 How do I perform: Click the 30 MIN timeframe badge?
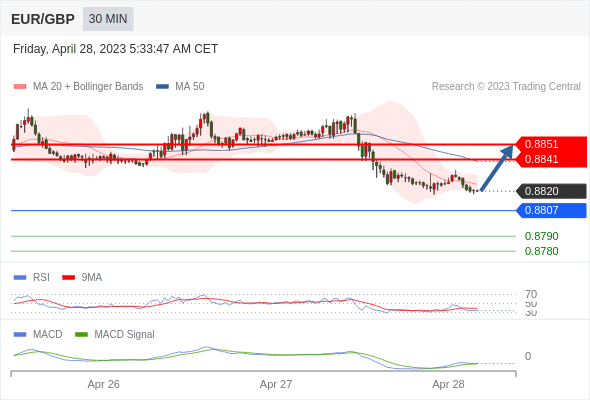click(108, 19)
